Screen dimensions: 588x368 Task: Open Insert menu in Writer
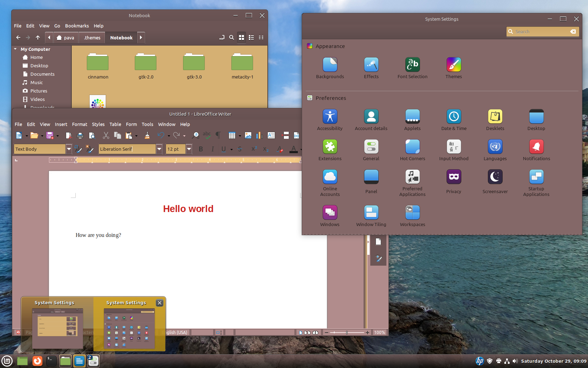(x=61, y=124)
